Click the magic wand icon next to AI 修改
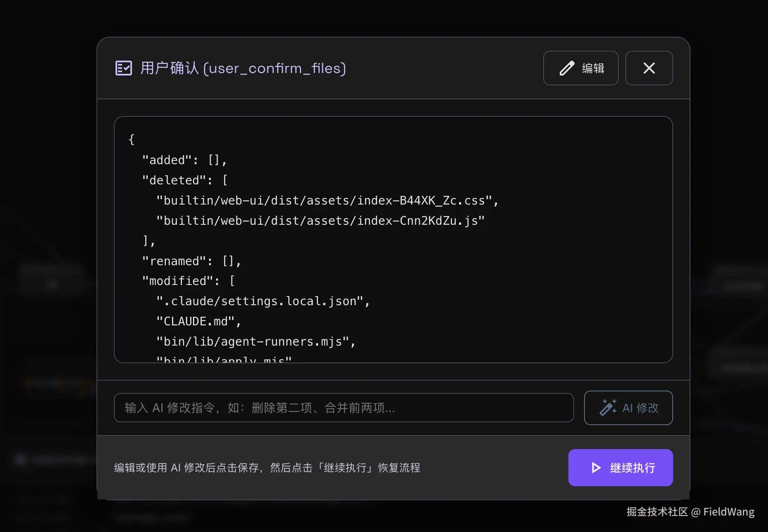Screen dimensions: 768x532 (608, 408)
